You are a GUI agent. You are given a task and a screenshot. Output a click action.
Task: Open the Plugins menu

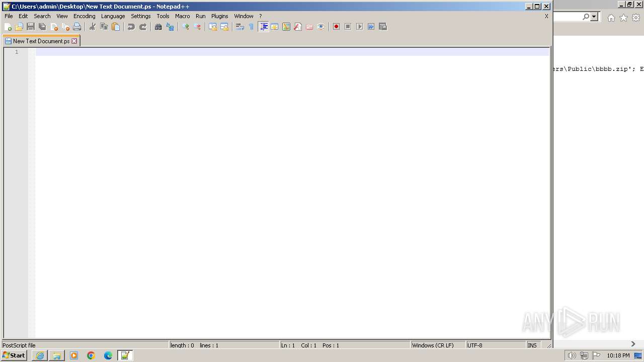(220, 16)
